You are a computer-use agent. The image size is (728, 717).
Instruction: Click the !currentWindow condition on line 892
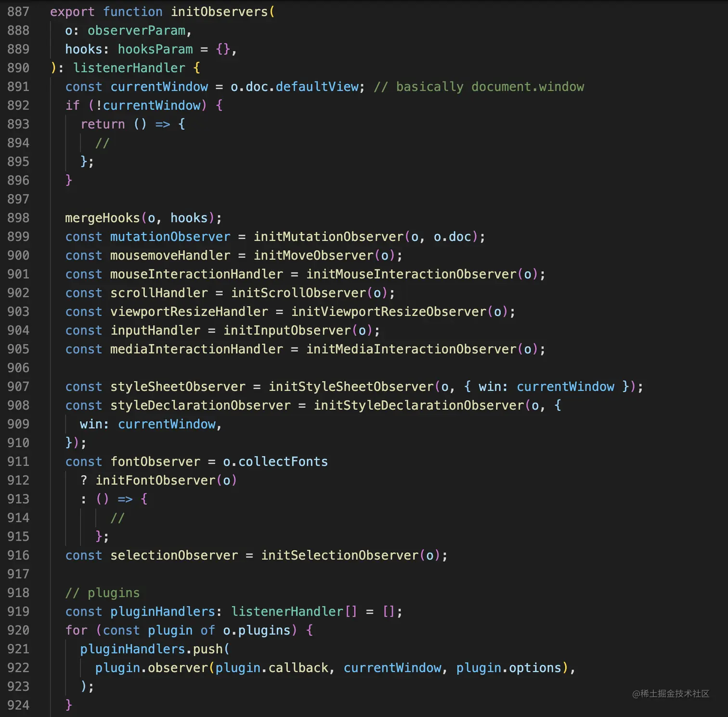coord(148,105)
